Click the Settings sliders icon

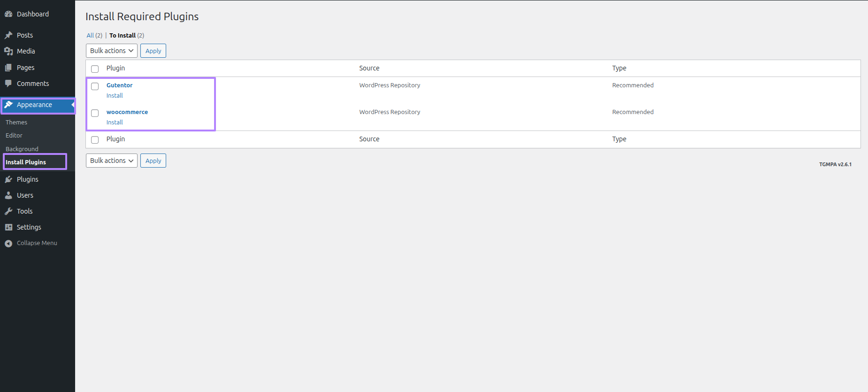[x=8, y=227]
